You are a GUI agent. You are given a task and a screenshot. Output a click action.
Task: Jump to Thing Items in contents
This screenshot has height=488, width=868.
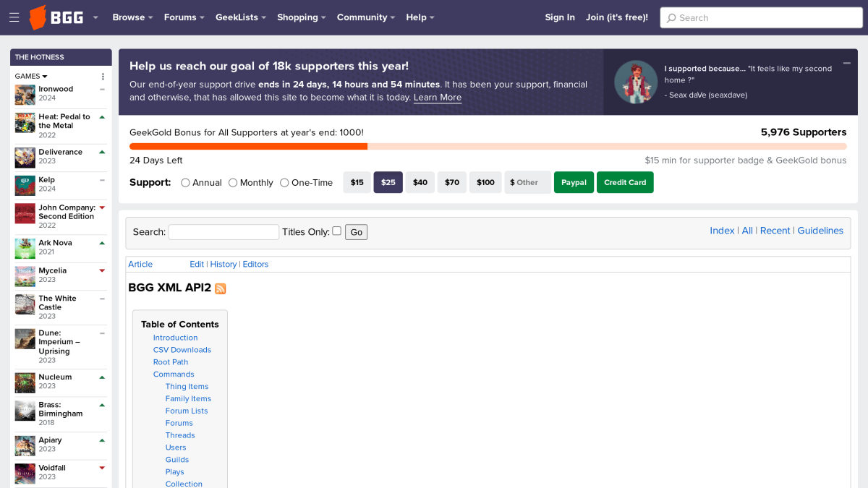point(187,387)
